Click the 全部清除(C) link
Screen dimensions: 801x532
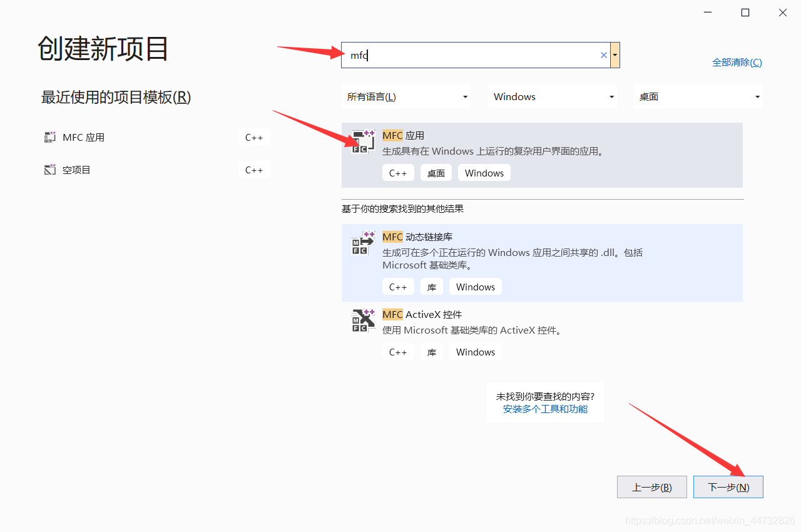(x=737, y=62)
